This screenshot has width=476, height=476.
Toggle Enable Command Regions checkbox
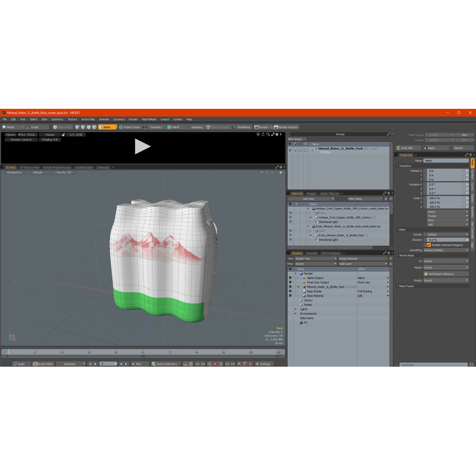(429, 245)
